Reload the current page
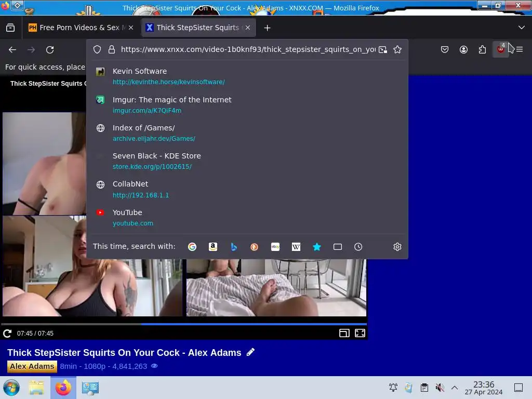 tap(50, 50)
